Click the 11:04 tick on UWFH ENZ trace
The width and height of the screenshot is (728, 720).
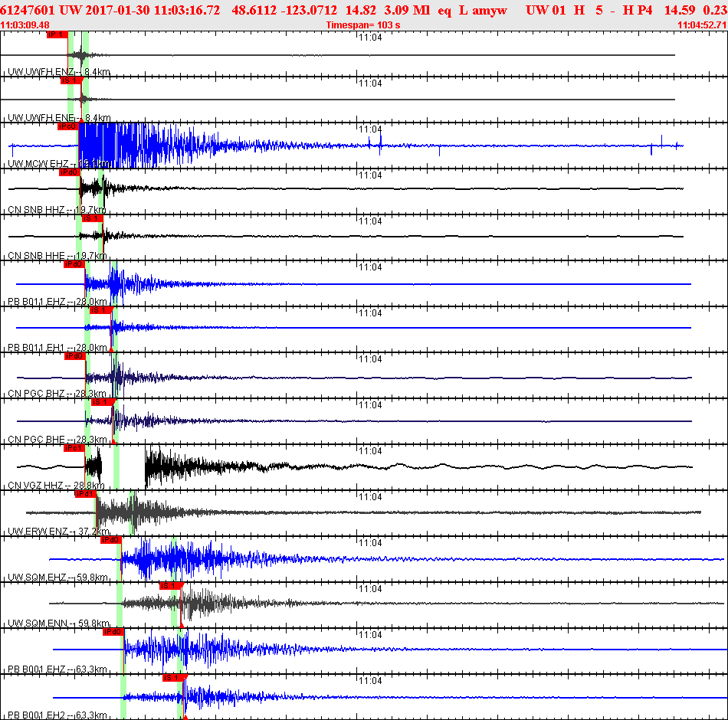tap(370, 38)
